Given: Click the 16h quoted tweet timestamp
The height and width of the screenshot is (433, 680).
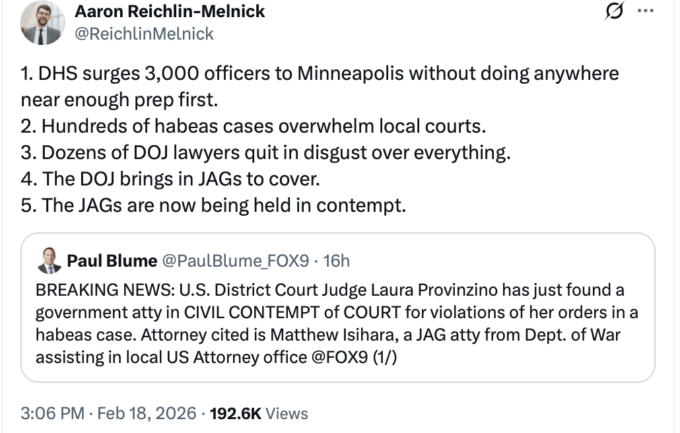Looking at the screenshot, I should point(332,262).
